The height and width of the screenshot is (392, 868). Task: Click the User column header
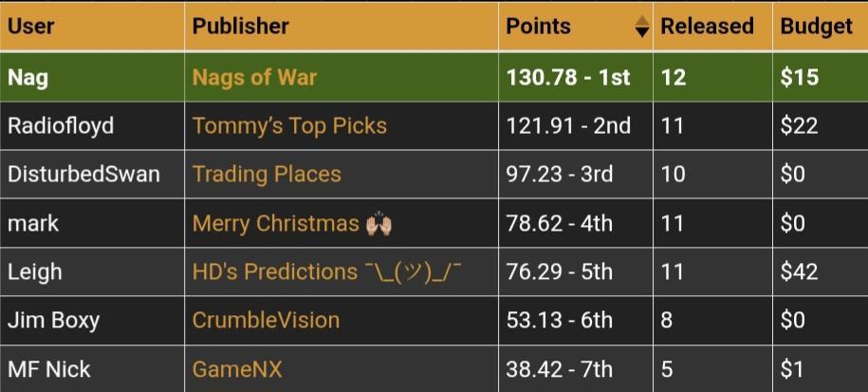(x=31, y=27)
